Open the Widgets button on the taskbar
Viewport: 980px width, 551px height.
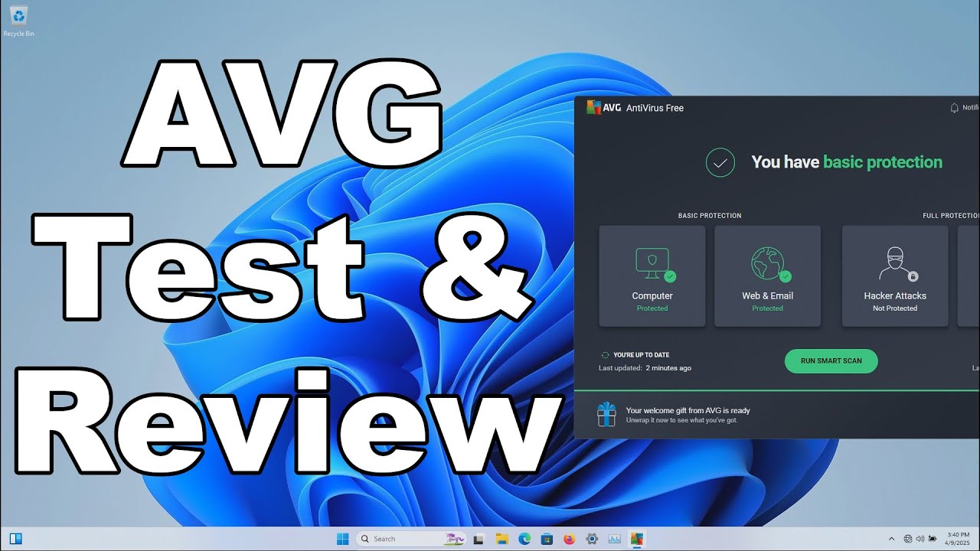(16, 539)
